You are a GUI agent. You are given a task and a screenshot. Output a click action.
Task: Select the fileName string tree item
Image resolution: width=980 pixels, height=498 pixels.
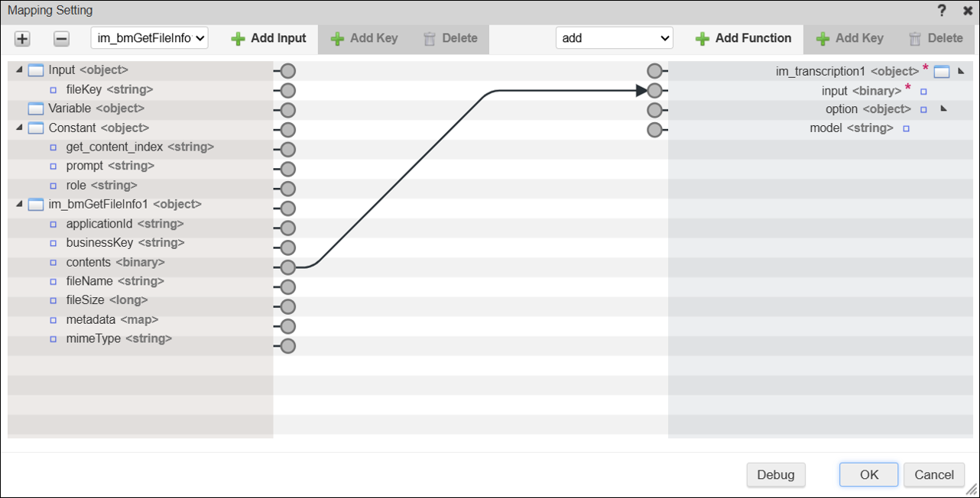point(115,281)
